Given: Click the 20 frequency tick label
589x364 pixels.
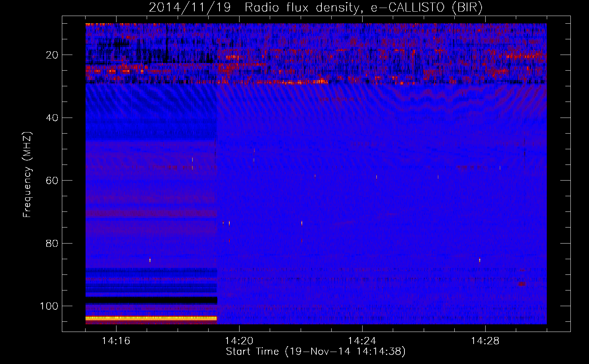Looking at the screenshot, I should coord(52,55).
